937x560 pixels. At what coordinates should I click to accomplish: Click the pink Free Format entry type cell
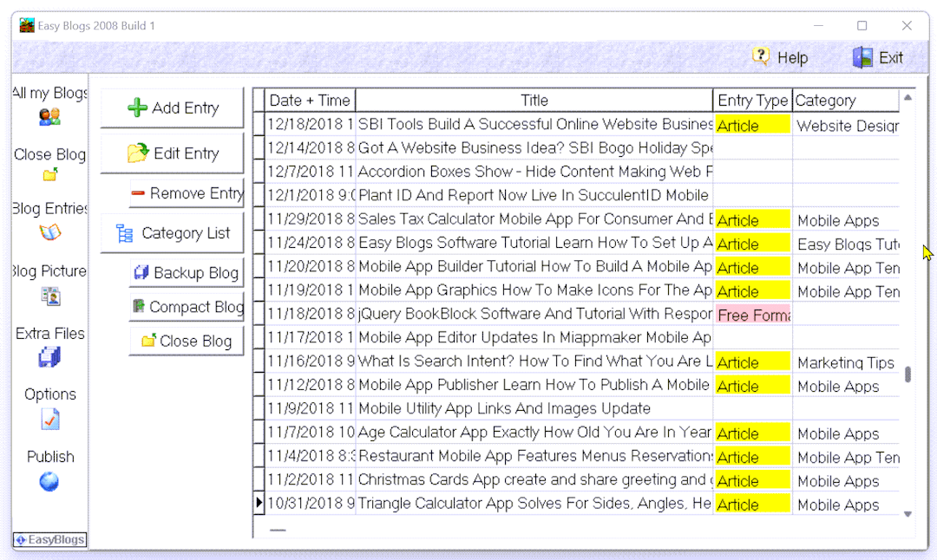pos(753,315)
